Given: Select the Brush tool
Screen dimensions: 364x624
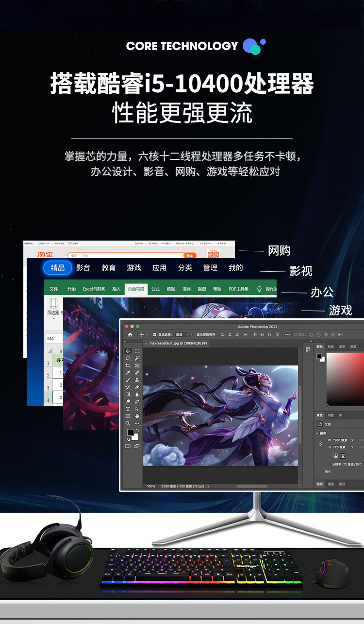Looking at the screenshot, I should point(128,380).
